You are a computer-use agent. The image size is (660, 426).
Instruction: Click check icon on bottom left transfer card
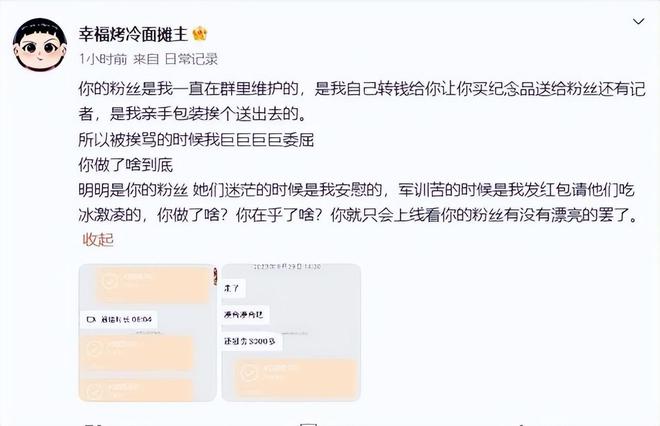94,392
